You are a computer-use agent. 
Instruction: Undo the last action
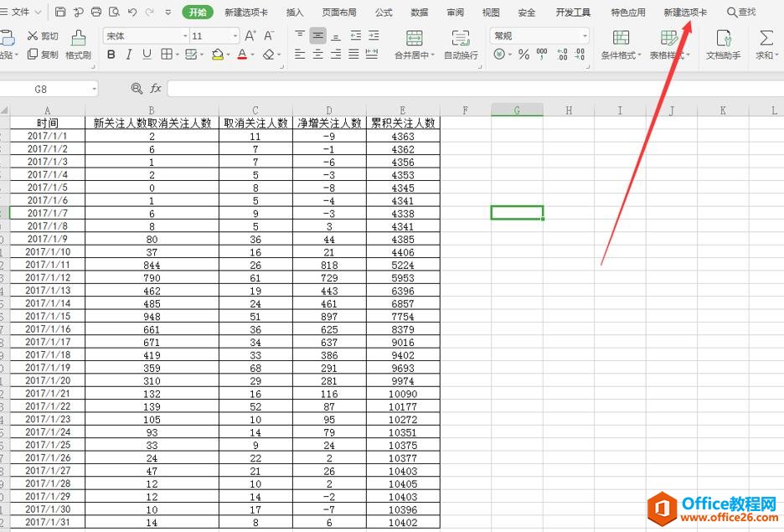(132, 12)
